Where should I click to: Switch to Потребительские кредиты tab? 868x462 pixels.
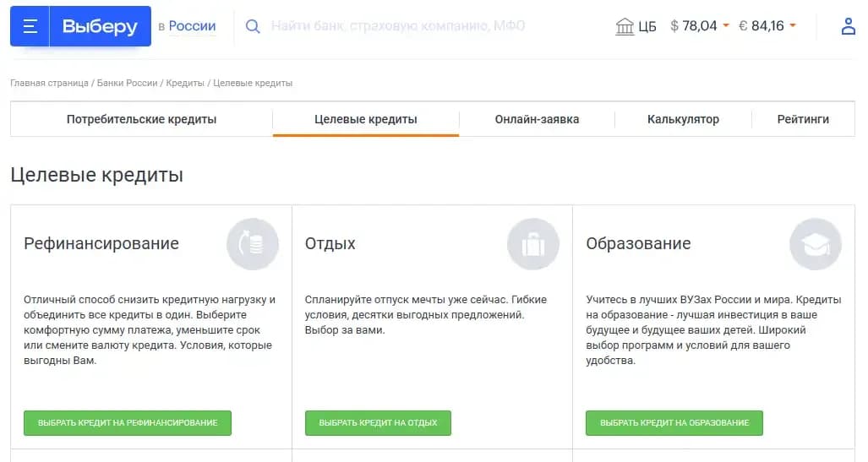(141, 119)
